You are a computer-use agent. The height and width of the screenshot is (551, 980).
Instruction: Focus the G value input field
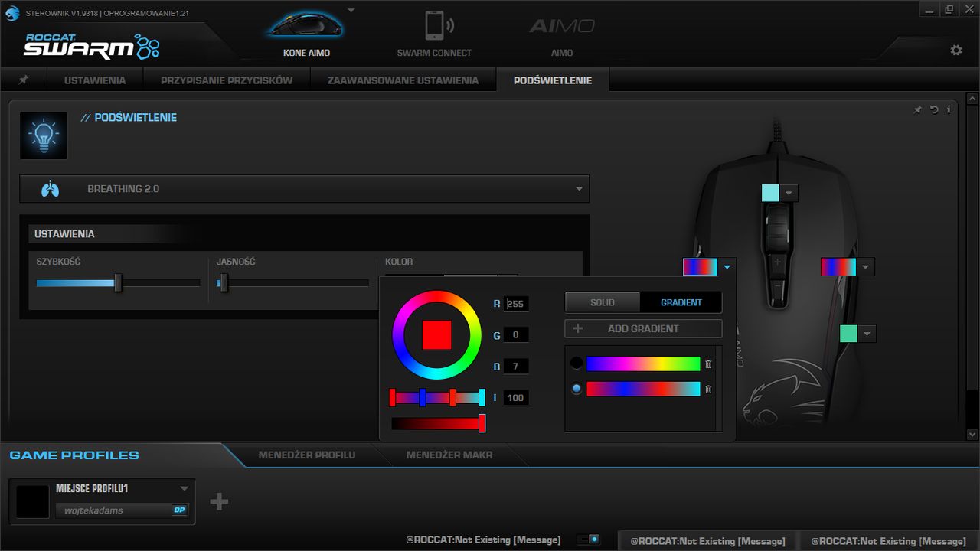(516, 335)
